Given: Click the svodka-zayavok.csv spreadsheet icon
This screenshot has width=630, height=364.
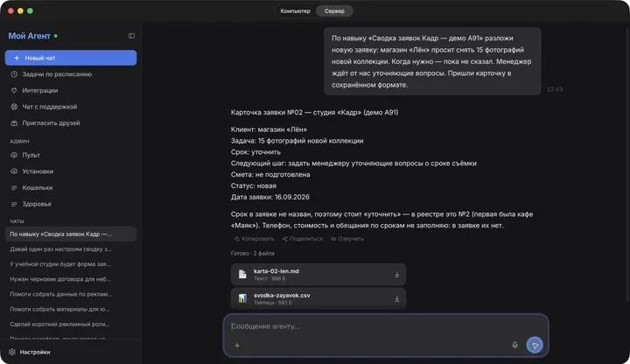Looking at the screenshot, I should pos(242,298).
